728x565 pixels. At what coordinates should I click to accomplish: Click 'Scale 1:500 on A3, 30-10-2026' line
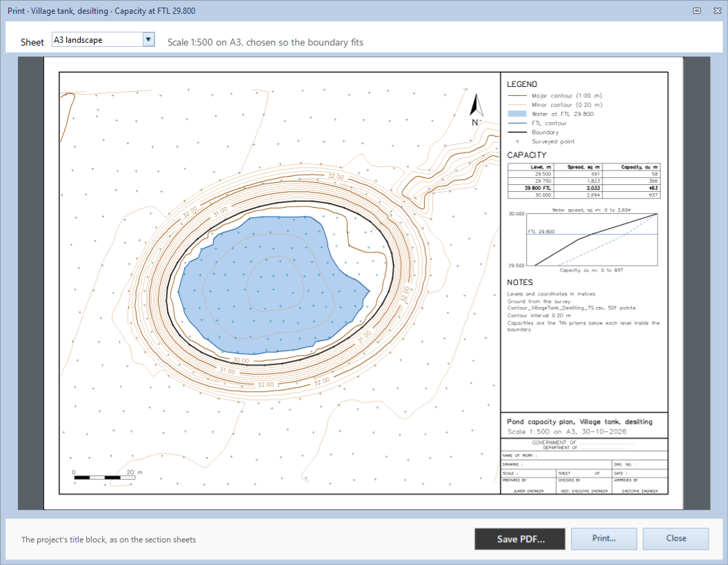[567, 432]
